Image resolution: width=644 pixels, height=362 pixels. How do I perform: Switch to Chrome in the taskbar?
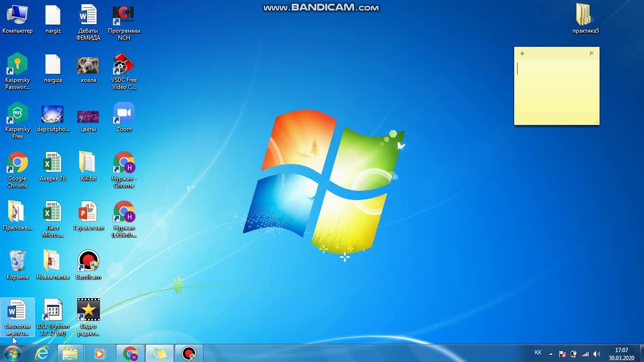130,354
